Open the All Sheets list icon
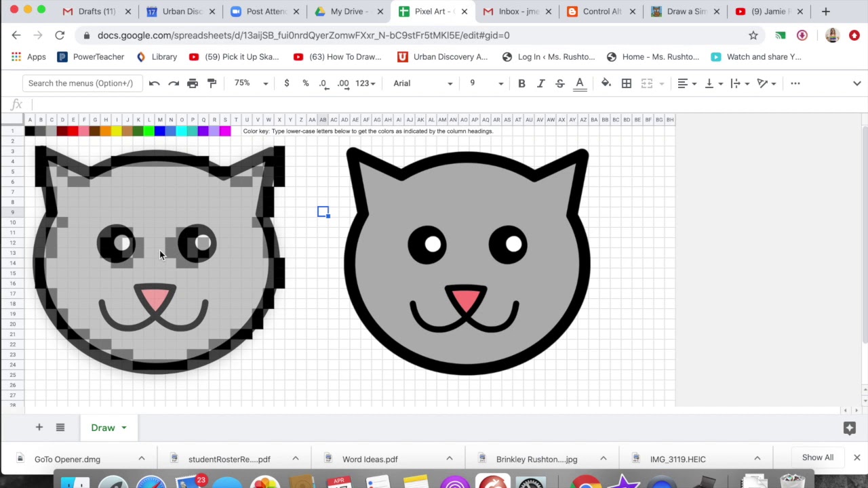This screenshot has height=488, width=868. [x=60, y=427]
